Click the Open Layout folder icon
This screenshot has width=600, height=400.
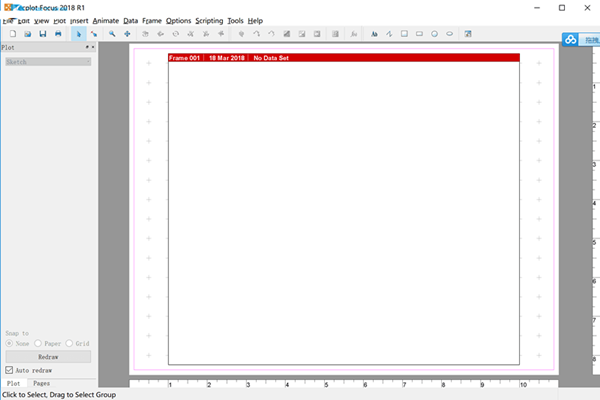28,34
